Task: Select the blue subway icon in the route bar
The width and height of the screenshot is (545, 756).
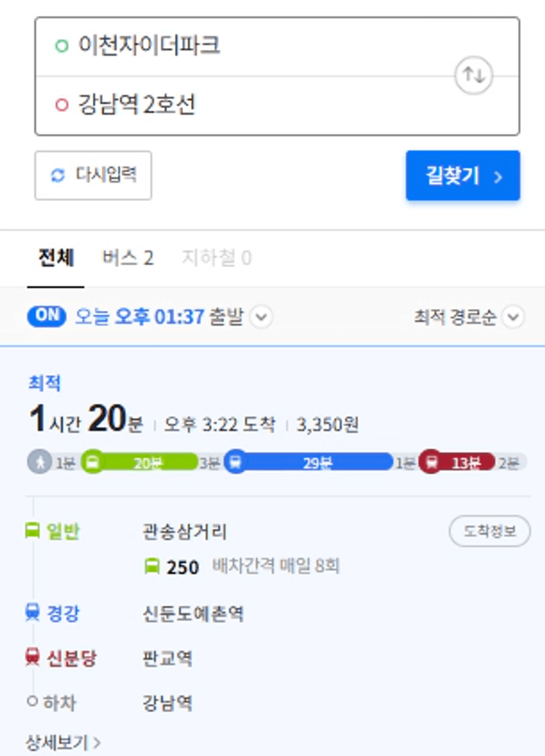Action: (235, 463)
